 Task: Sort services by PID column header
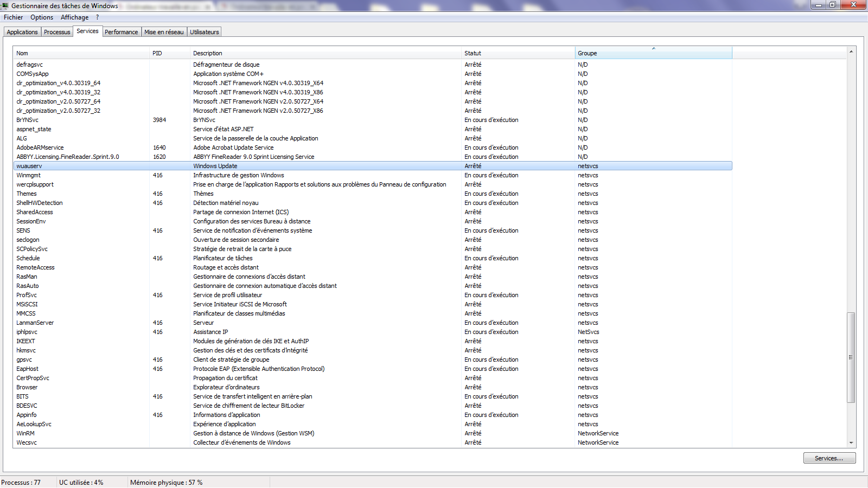(170, 53)
